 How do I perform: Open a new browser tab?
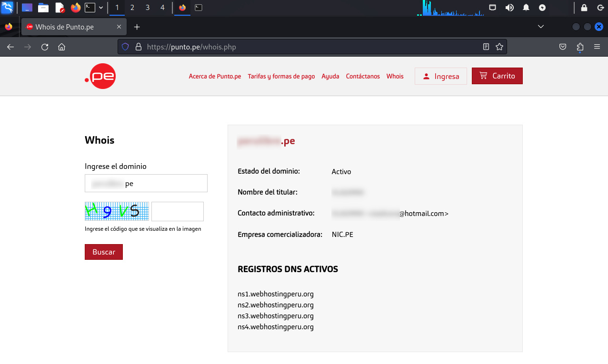tap(137, 27)
